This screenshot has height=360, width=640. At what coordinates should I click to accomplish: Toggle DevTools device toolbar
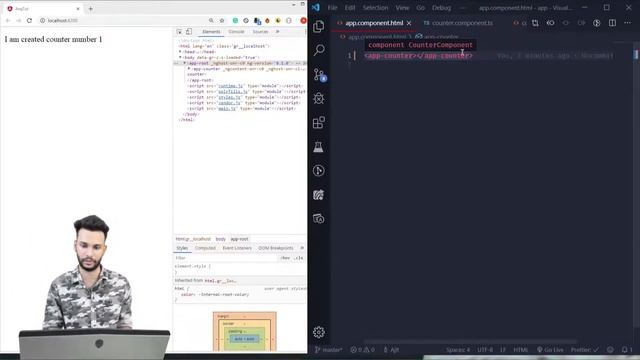point(189,32)
